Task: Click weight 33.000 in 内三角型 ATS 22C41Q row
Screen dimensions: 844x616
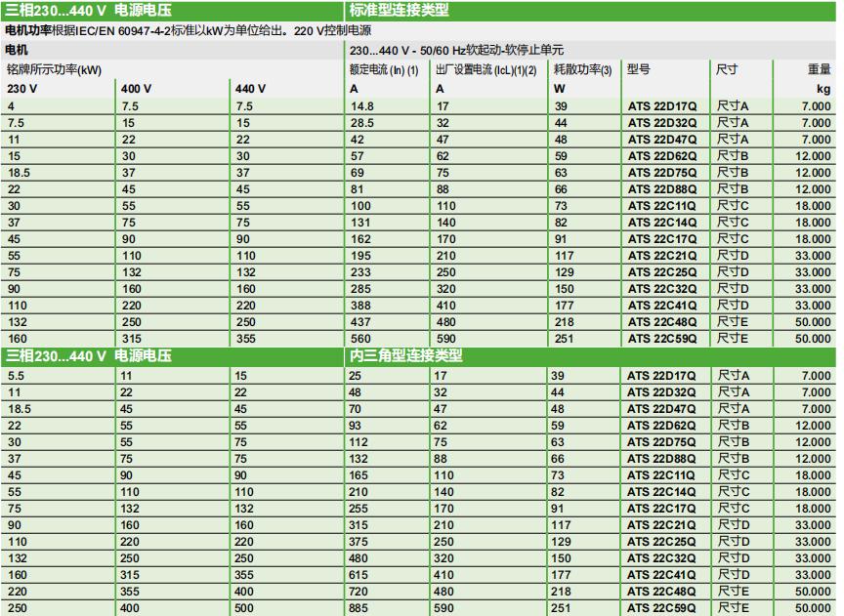Action: [x=813, y=575]
